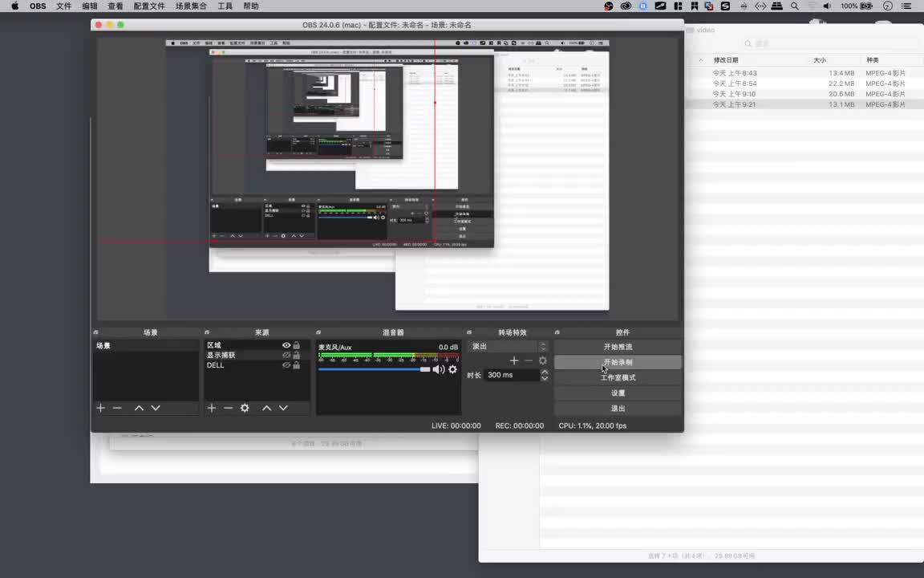Toggle sort order arrow in Finder header
The image size is (924, 578).
(701, 60)
